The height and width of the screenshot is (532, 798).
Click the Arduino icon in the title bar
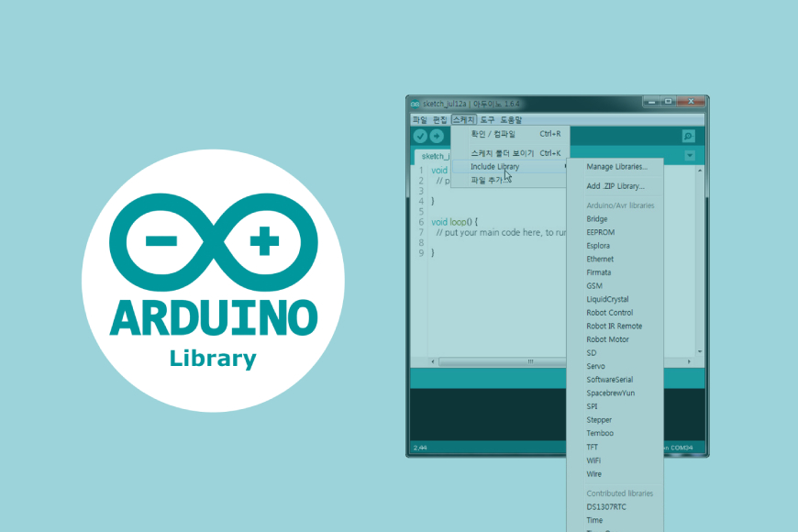[x=415, y=103]
